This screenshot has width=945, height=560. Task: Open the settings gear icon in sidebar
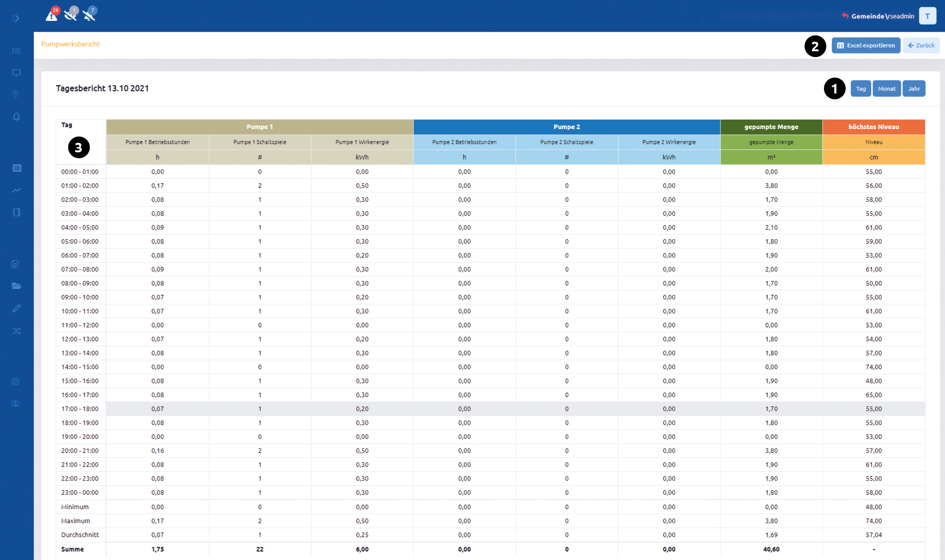click(x=16, y=382)
